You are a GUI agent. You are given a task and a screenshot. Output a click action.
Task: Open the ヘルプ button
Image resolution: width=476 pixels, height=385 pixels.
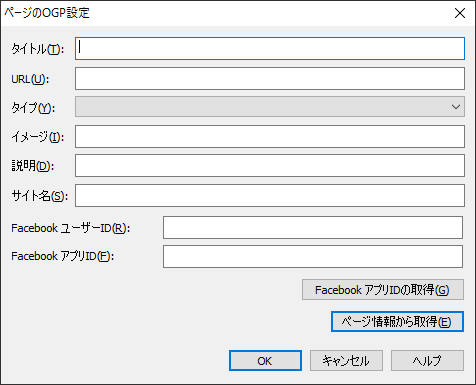(427, 361)
